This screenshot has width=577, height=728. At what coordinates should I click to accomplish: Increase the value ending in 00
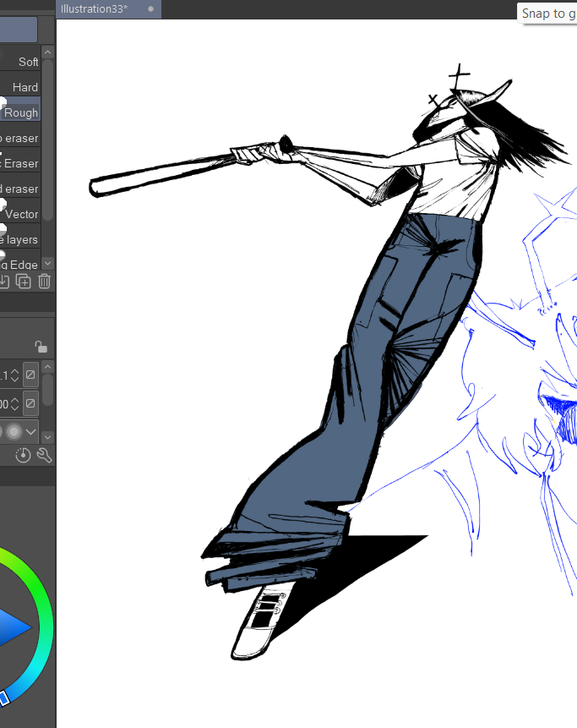pyautogui.click(x=15, y=400)
